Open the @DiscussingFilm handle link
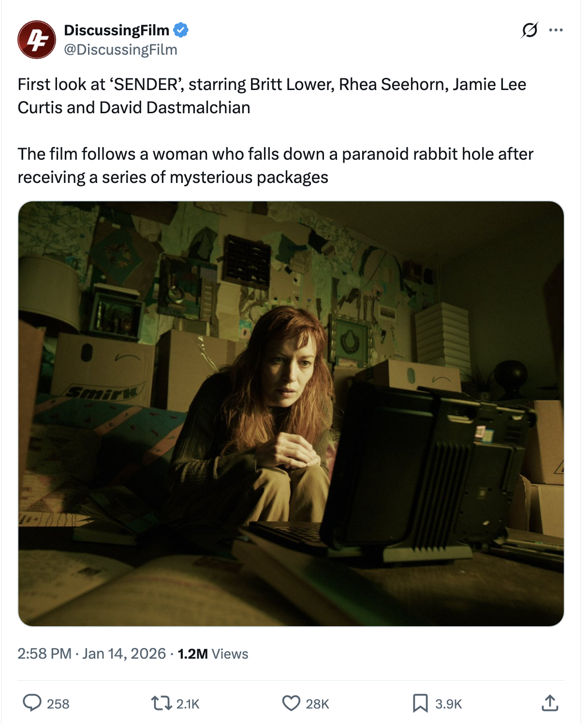Screen dimensions: 588x724 pos(120,49)
